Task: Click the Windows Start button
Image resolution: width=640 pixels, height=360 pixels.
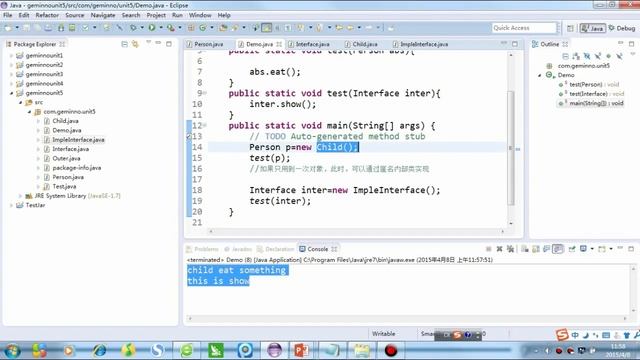Action: (12, 350)
